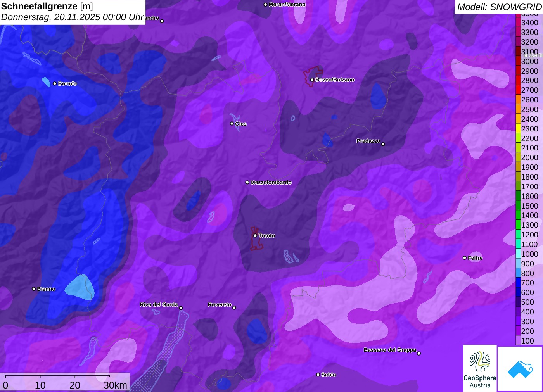This screenshot has height=392, width=543.
Task: Click the Rovereto label text
Action: pyautogui.click(x=220, y=304)
